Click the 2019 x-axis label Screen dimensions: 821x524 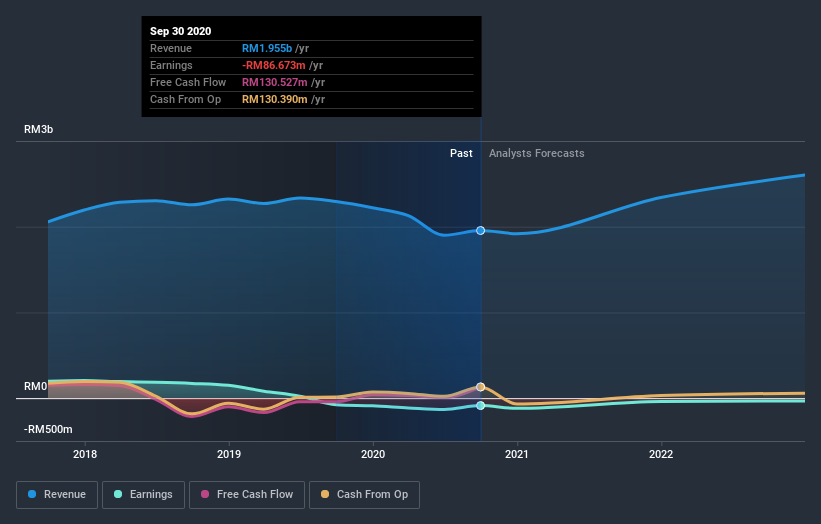(x=229, y=454)
